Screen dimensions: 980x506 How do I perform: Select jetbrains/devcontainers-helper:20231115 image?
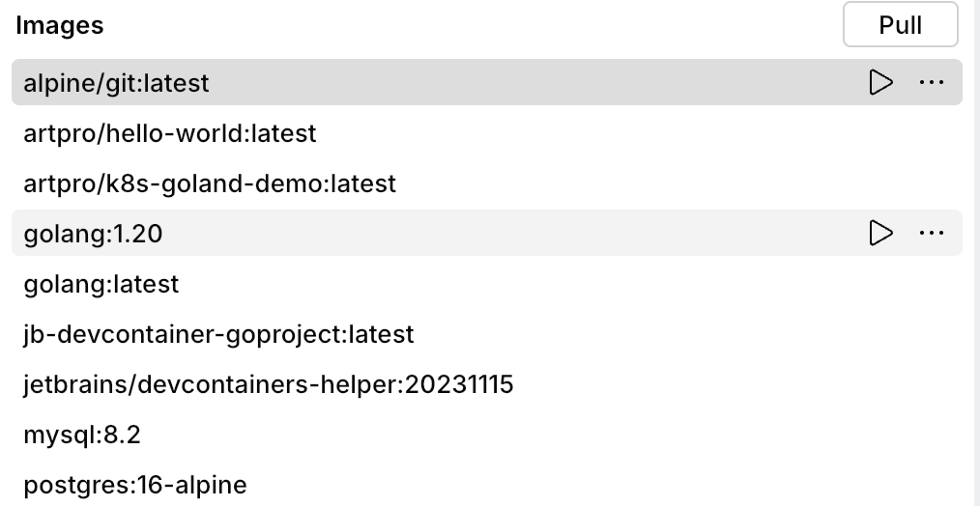click(x=269, y=384)
